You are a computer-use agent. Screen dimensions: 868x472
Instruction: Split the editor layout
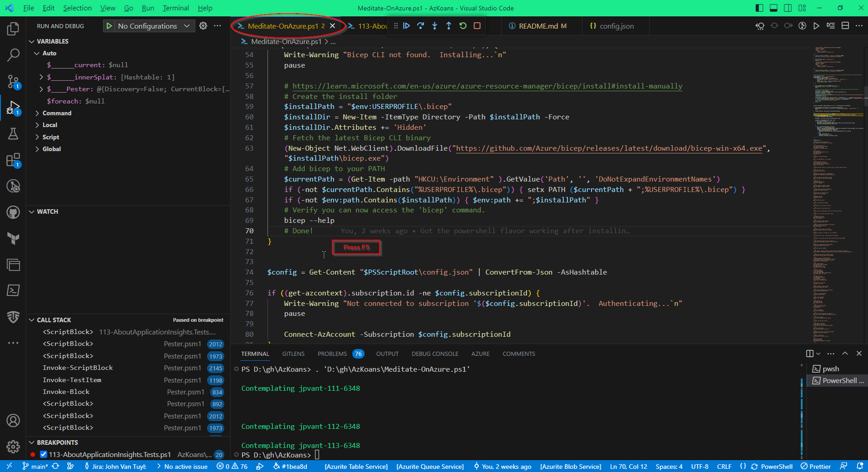[845, 26]
